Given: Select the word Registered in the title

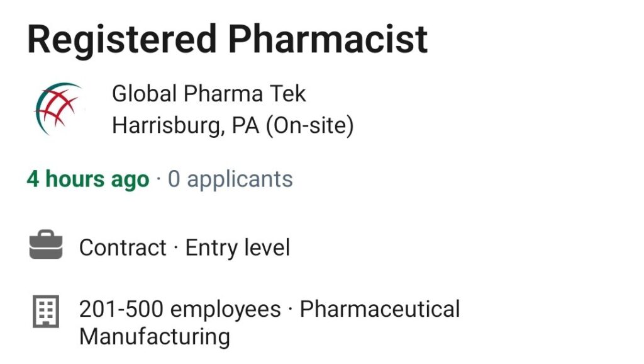Looking at the screenshot, I should point(122,40).
